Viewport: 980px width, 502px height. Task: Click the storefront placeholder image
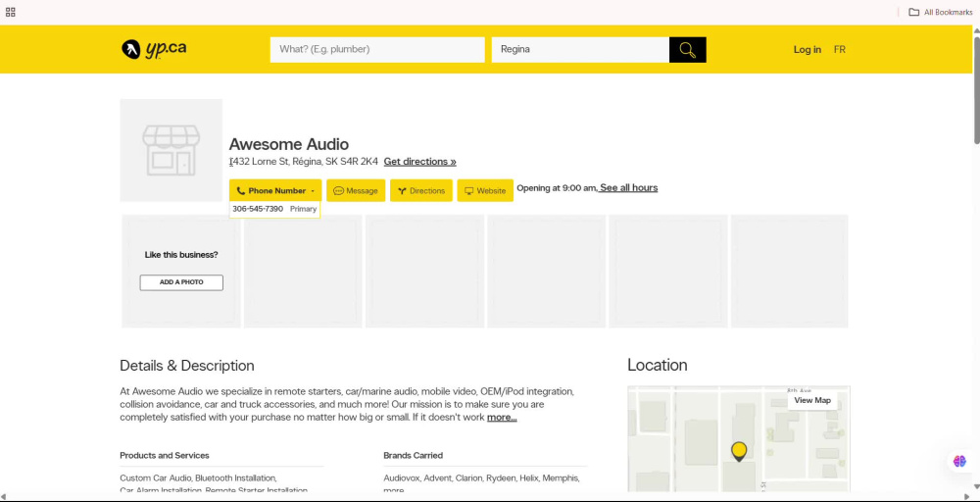(x=171, y=150)
